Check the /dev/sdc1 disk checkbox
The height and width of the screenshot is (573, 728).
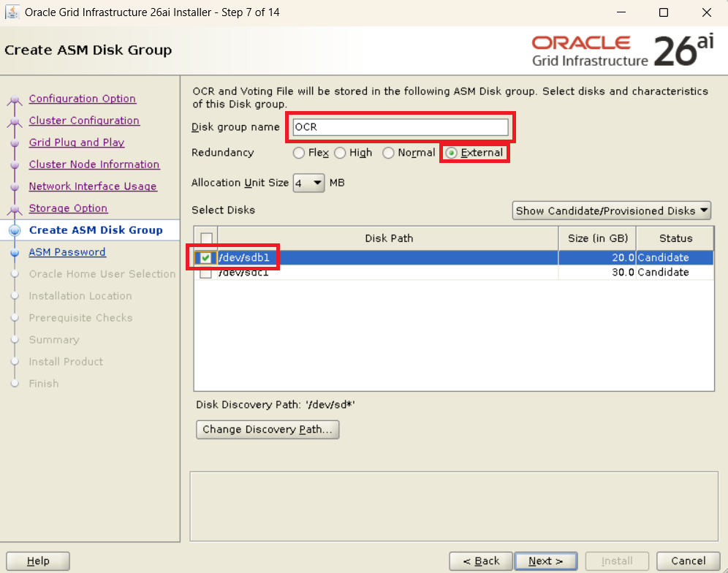tap(206, 273)
